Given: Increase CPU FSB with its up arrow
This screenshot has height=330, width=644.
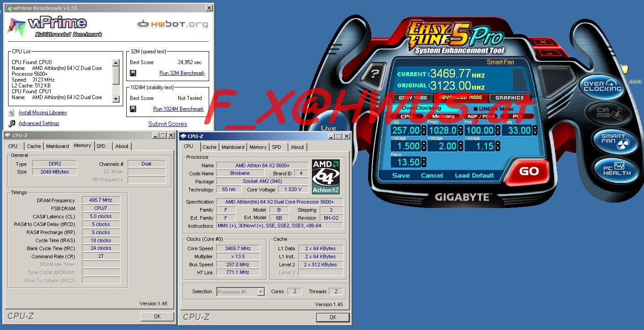Looking at the screenshot, I should pos(424,128).
